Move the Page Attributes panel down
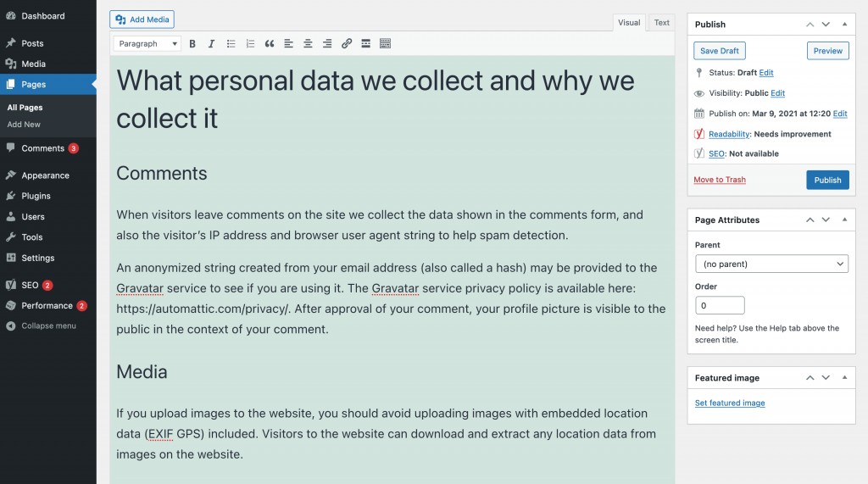Screen dimensions: 868x484 (826, 220)
